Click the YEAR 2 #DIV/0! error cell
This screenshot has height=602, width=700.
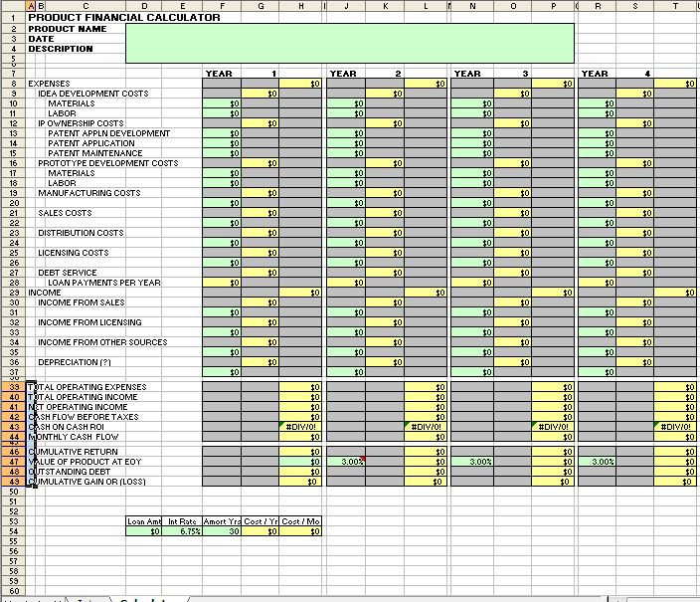(426, 427)
